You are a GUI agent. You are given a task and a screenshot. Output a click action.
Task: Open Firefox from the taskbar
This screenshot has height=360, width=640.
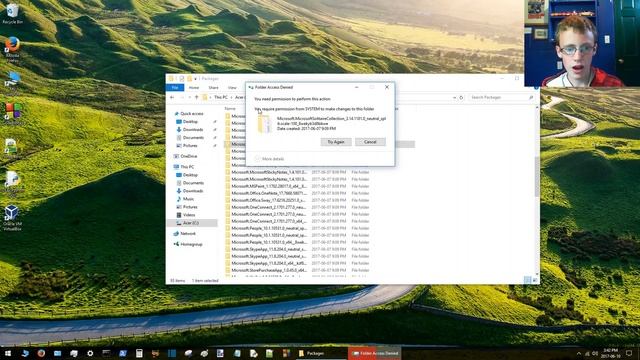[41, 353]
